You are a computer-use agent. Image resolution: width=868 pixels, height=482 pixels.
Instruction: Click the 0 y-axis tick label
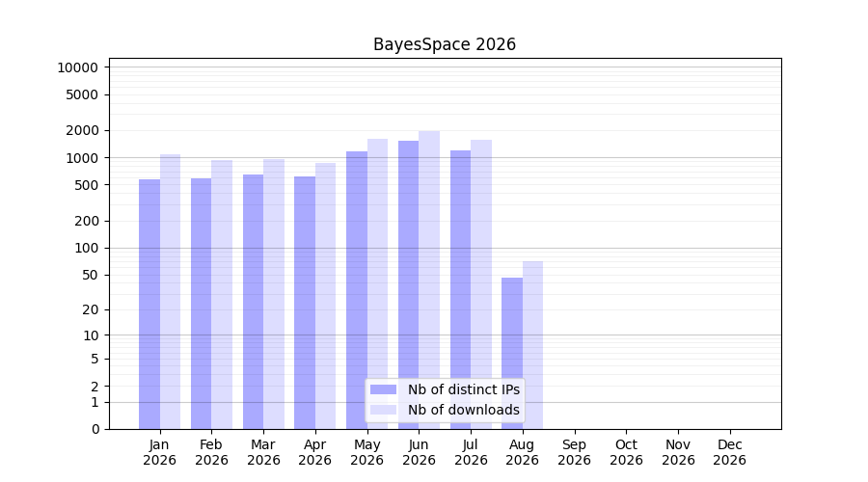click(x=95, y=429)
